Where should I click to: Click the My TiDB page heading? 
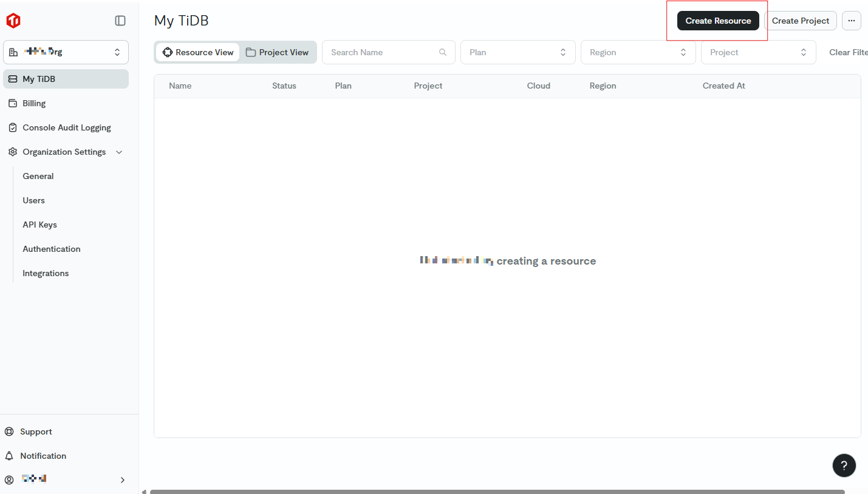[182, 21]
